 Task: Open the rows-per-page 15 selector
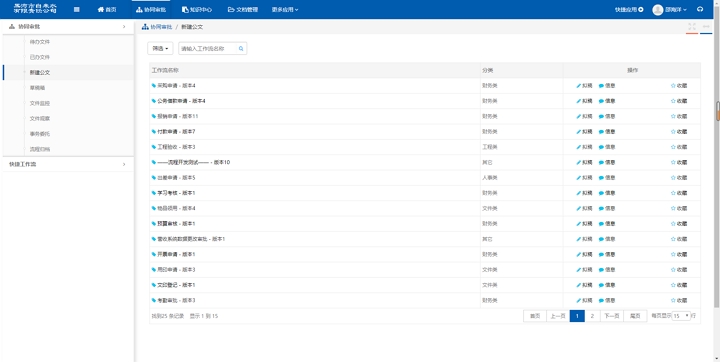click(x=681, y=316)
